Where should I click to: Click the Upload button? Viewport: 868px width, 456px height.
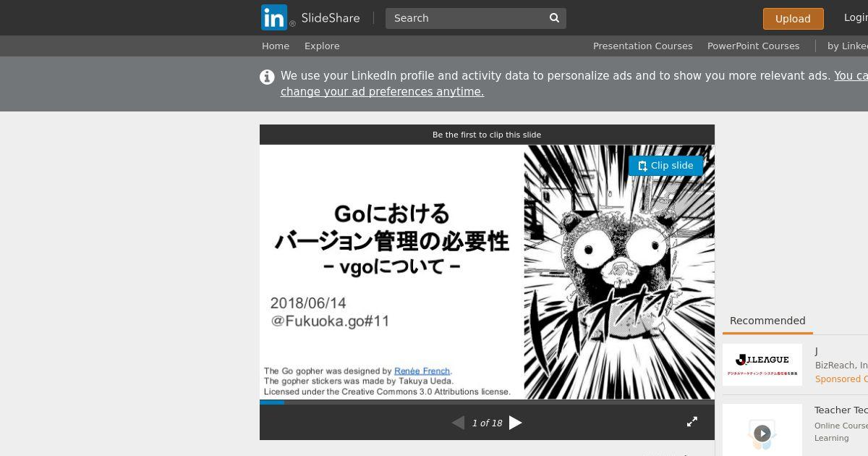tap(793, 19)
